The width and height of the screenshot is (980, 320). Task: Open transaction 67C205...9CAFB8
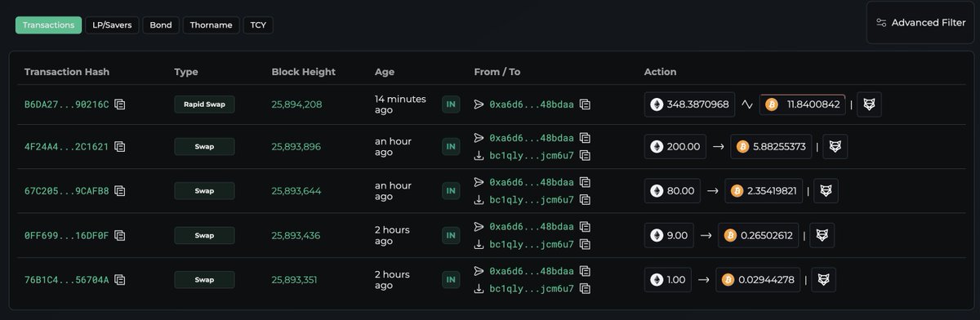(x=66, y=191)
